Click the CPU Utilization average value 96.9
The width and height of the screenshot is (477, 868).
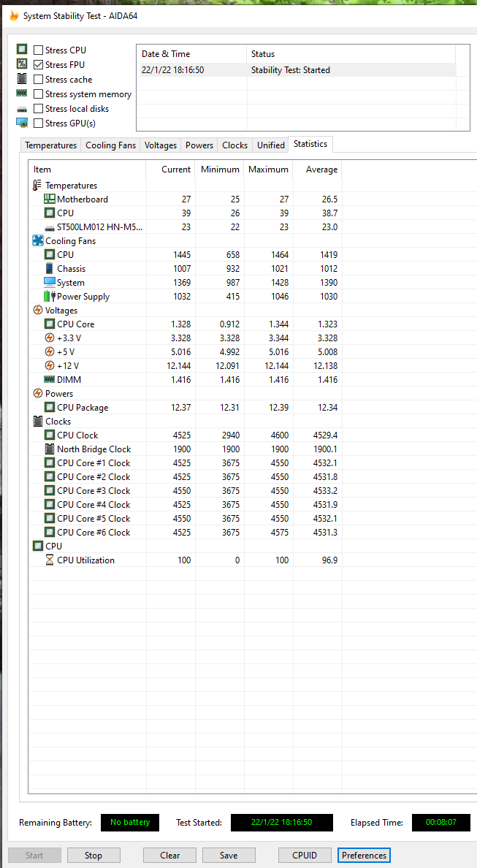pyautogui.click(x=329, y=560)
